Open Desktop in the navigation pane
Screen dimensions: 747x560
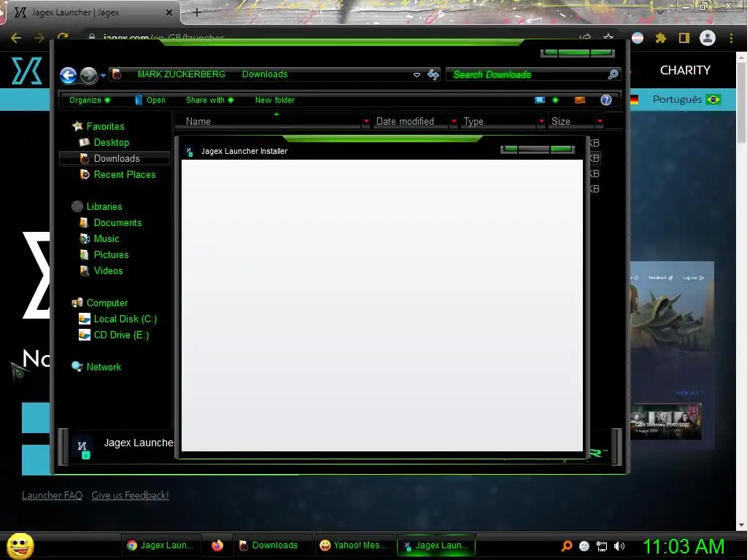(111, 142)
